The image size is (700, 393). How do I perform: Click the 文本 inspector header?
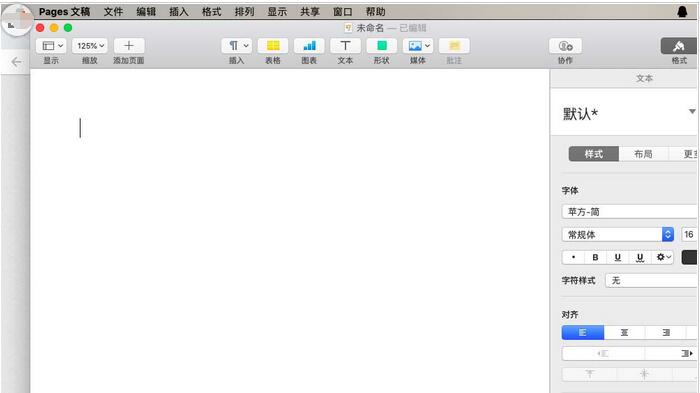click(x=644, y=79)
